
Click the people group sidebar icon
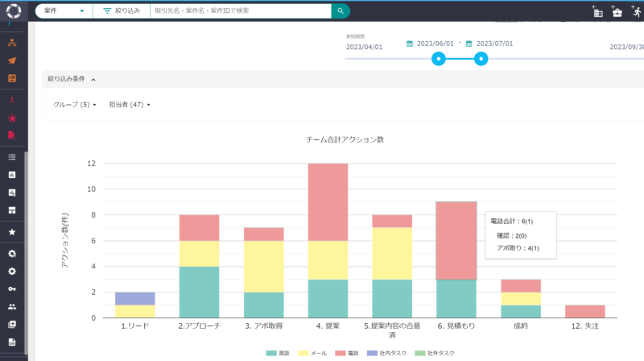pos(12,307)
